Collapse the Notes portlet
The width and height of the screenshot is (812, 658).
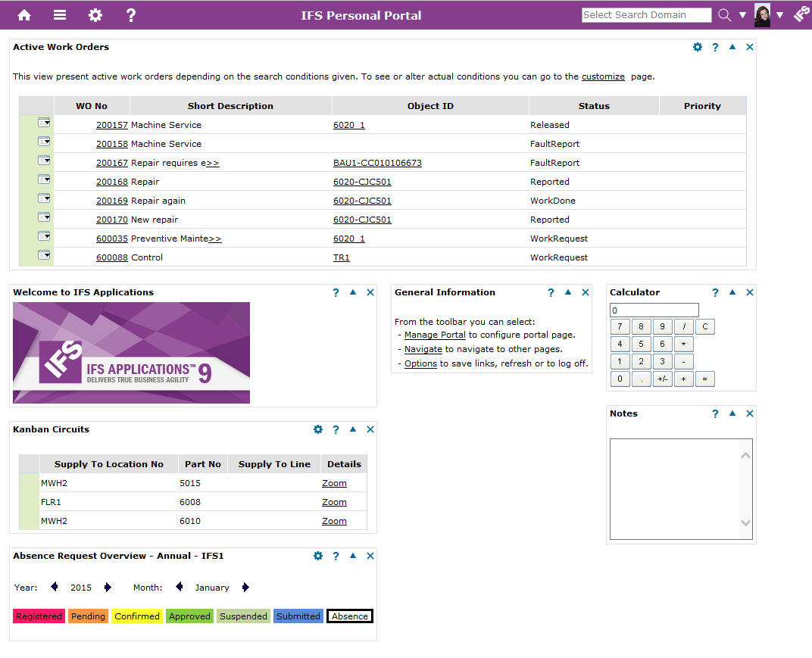732,413
